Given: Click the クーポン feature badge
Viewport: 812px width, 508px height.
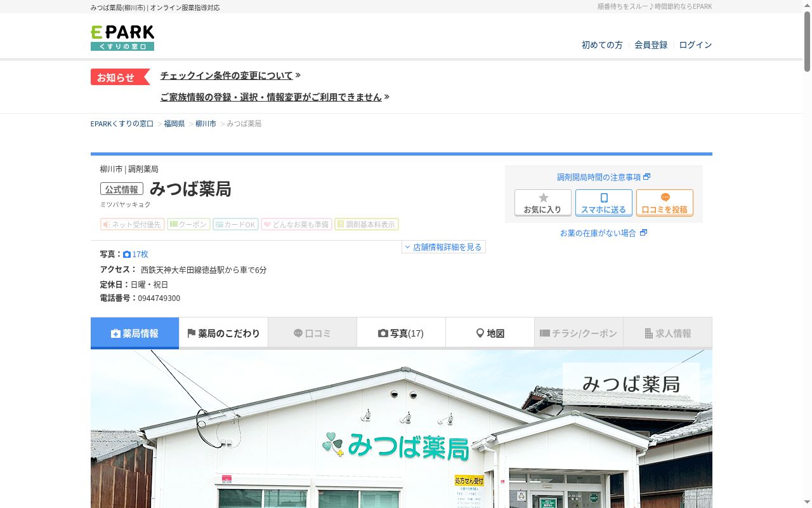Looking at the screenshot, I should [x=188, y=224].
